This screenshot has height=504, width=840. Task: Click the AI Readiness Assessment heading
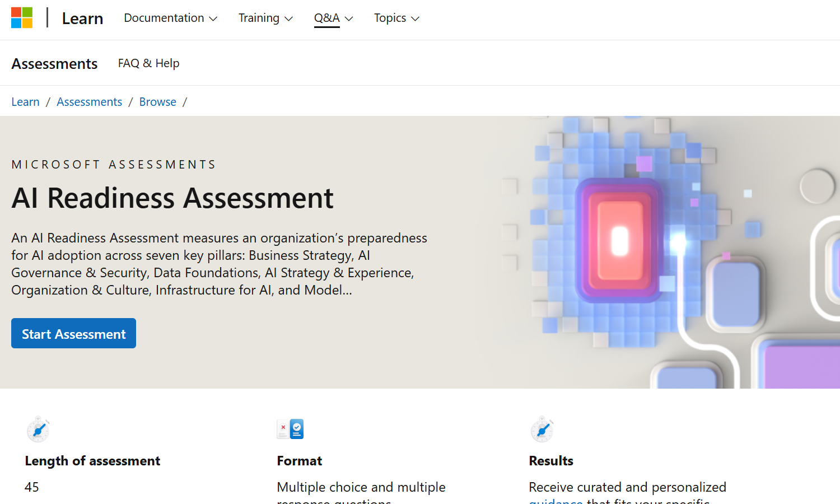click(x=172, y=198)
